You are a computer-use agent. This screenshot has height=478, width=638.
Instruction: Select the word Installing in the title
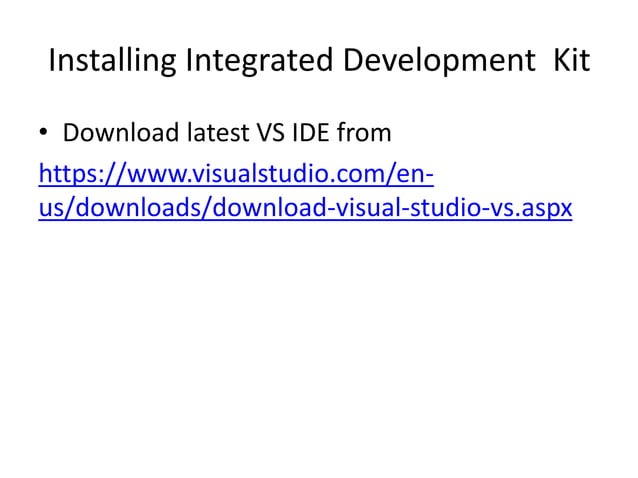(112, 61)
